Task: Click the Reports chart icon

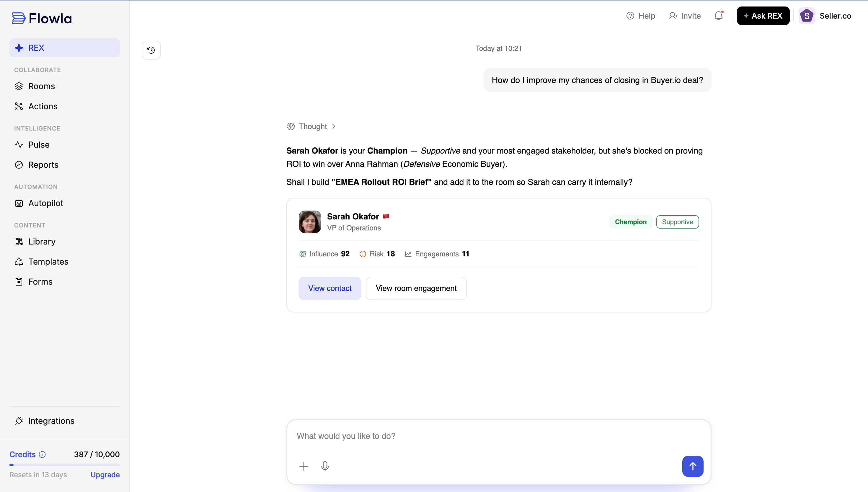Action: 19,164
